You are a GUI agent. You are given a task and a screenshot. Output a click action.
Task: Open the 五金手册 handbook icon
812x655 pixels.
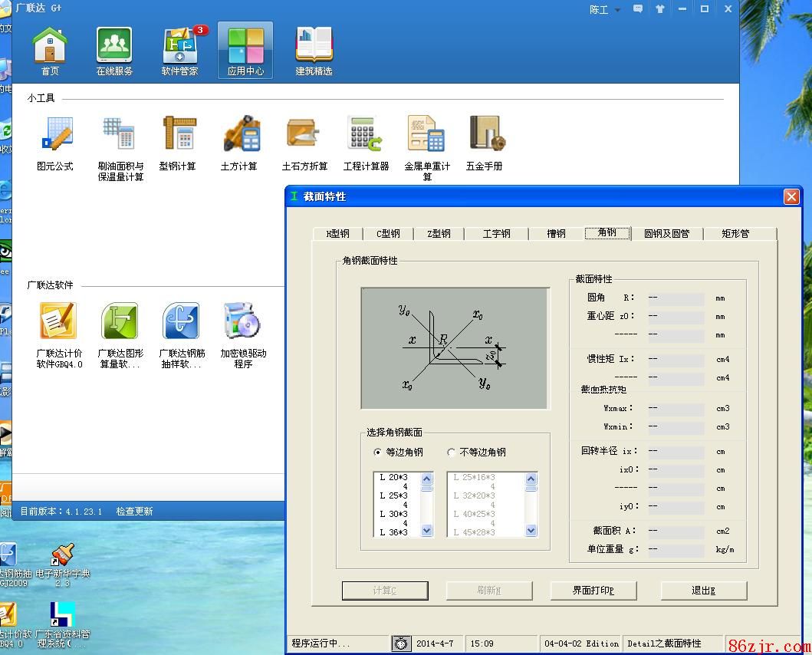(485, 135)
